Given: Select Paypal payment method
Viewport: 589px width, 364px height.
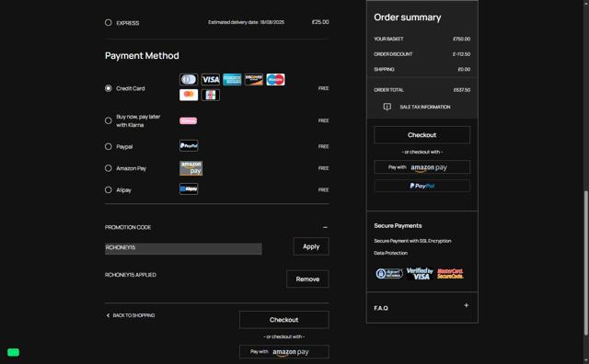Looking at the screenshot, I should click(x=109, y=146).
